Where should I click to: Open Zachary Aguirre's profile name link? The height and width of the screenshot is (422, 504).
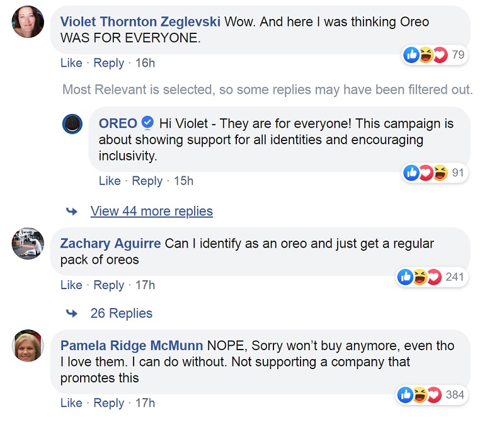[110, 243]
